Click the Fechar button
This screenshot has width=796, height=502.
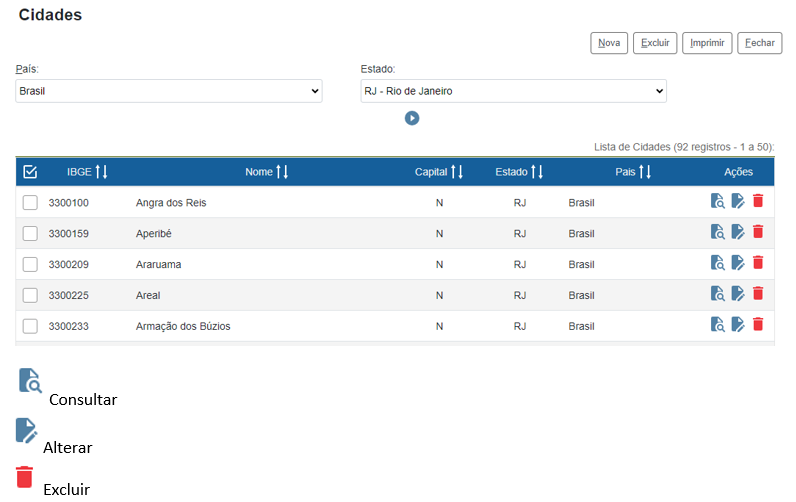(x=759, y=43)
